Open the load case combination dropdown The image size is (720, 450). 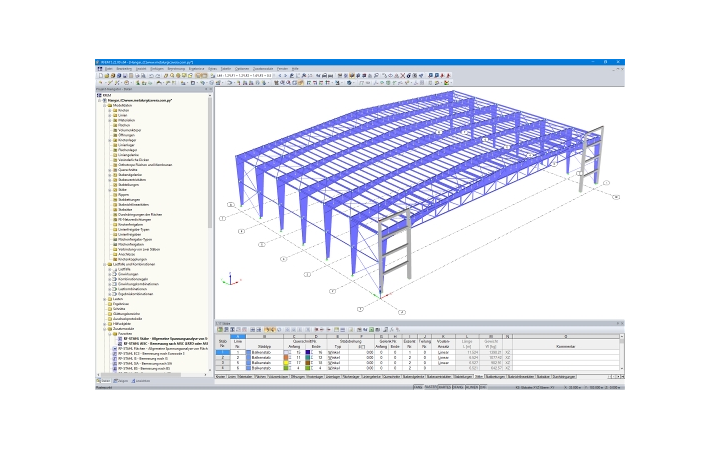coord(244,75)
